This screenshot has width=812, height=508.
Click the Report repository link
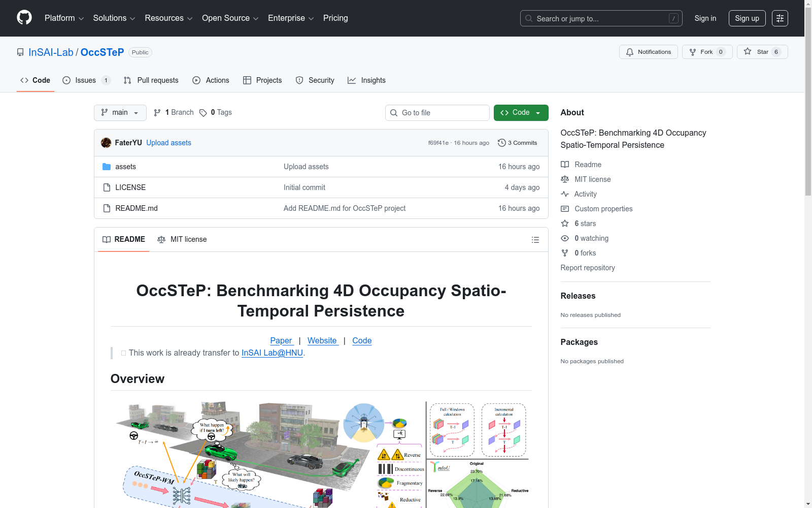[x=588, y=268]
